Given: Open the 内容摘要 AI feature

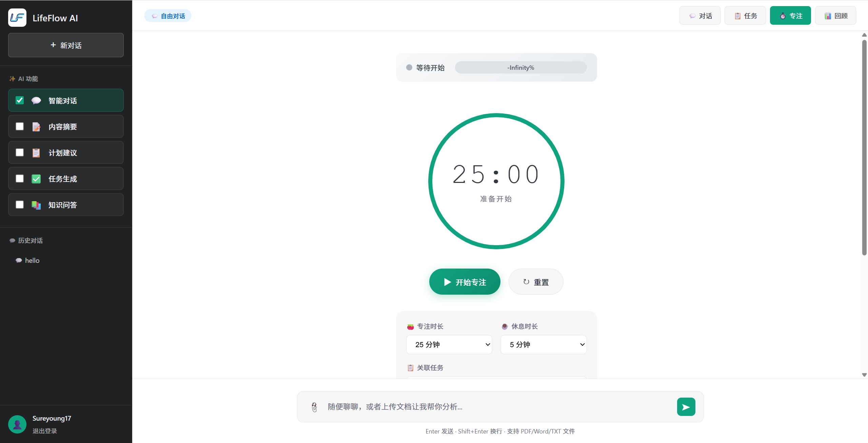Looking at the screenshot, I should point(66,126).
